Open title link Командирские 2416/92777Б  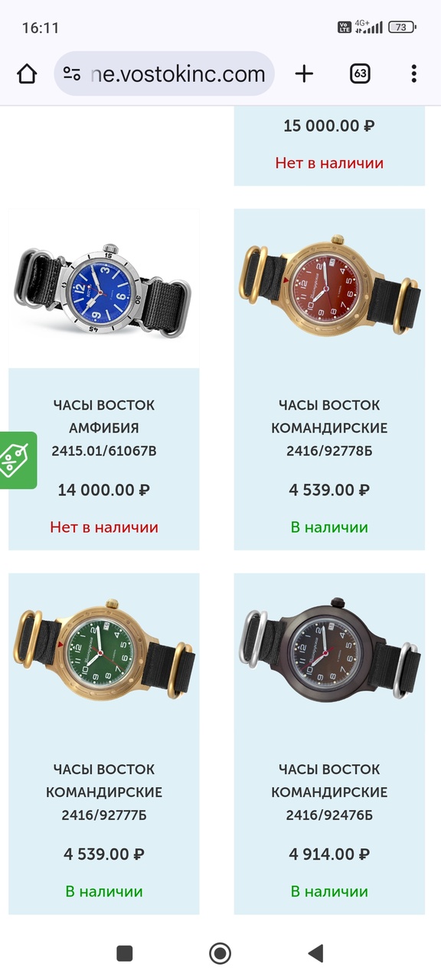[x=104, y=792]
